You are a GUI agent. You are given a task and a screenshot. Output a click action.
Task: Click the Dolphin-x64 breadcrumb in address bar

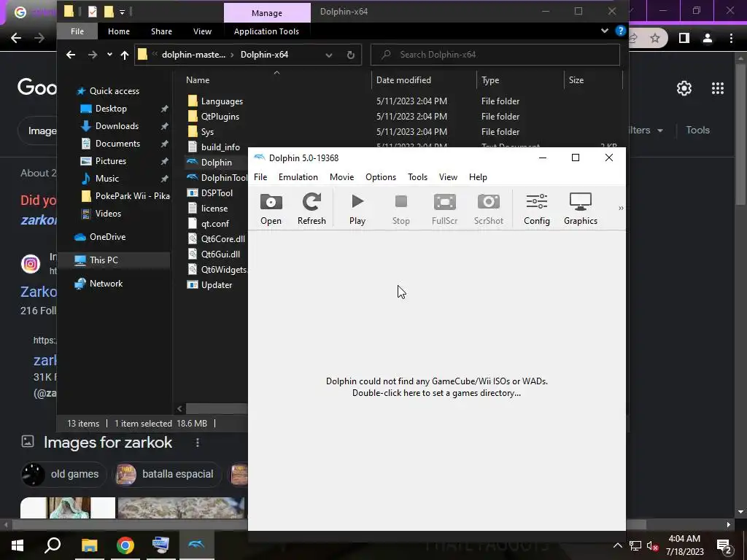point(264,55)
